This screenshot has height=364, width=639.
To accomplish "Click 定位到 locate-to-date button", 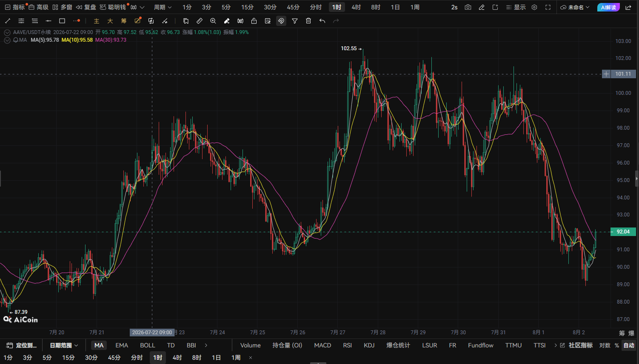I will point(22,345).
